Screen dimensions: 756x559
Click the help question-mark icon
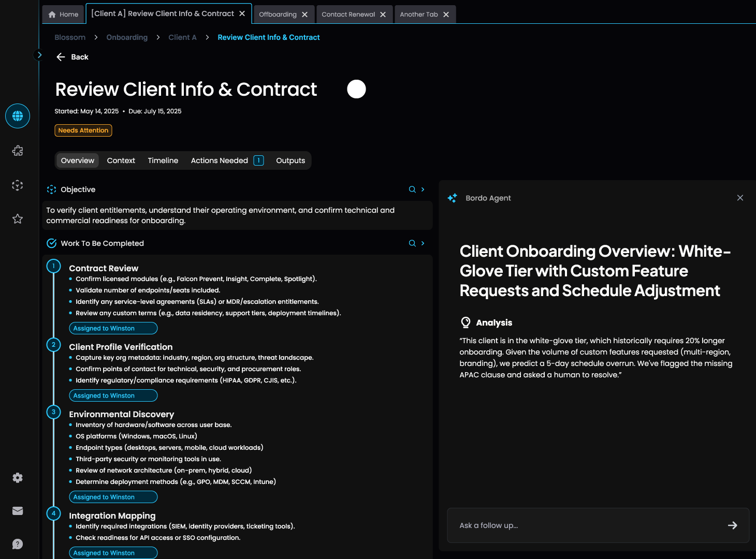click(17, 544)
